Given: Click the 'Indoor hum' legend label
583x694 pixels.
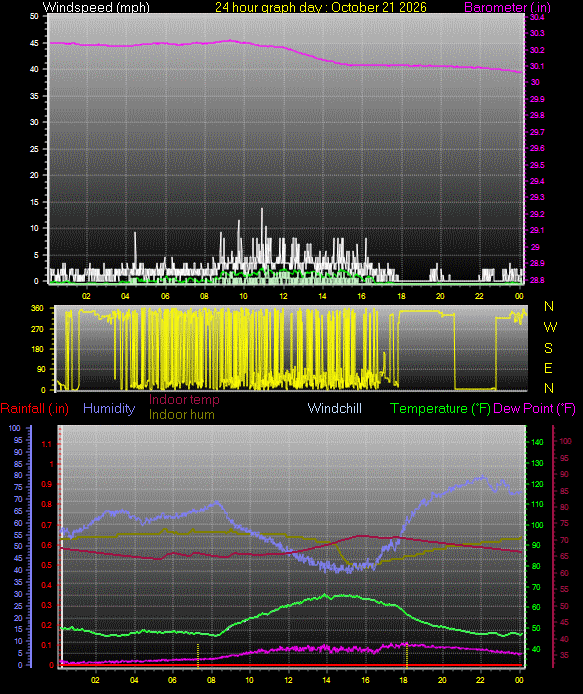Looking at the screenshot, I should pos(181,415).
